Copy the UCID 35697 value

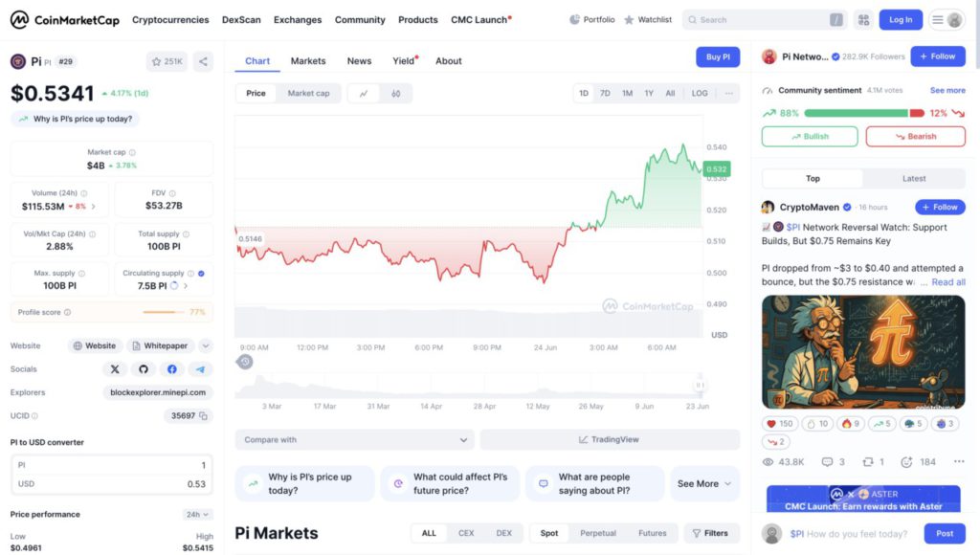pos(205,416)
